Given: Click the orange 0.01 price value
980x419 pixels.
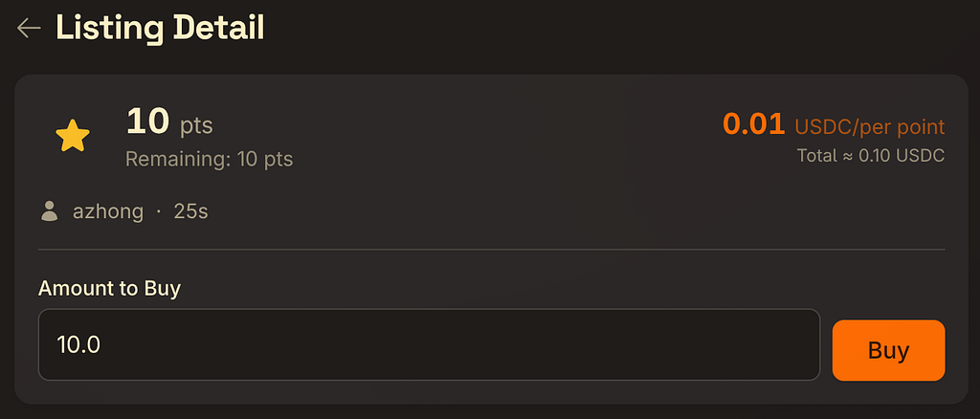Looking at the screenshot, I should pyautogui.click(x=753, y=124).
